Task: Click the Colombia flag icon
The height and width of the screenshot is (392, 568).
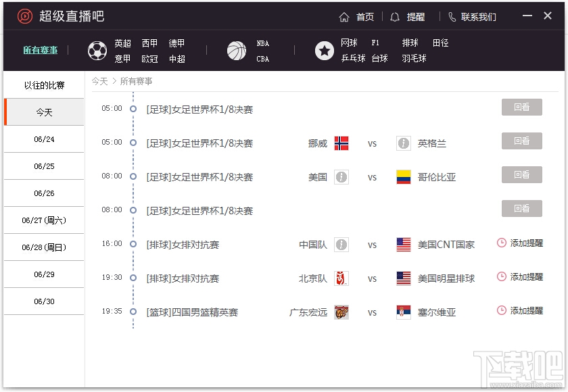Action: [403, 177]
